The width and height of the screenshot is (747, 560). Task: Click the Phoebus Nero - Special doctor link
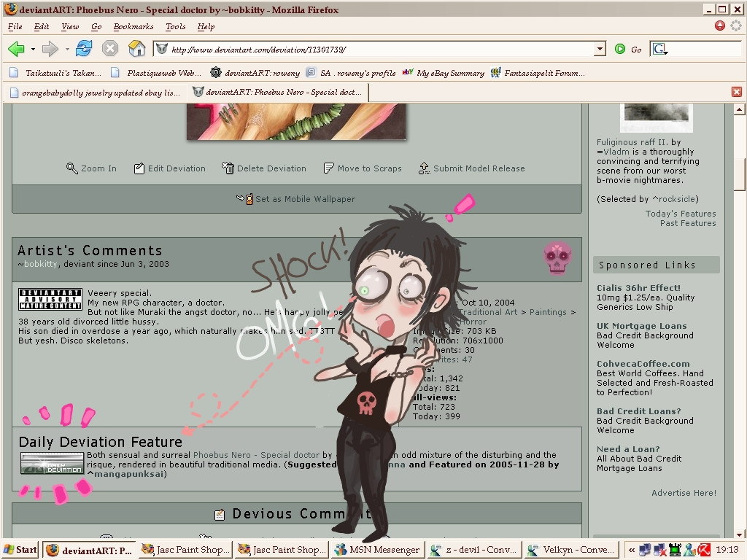tap(256, 455)
